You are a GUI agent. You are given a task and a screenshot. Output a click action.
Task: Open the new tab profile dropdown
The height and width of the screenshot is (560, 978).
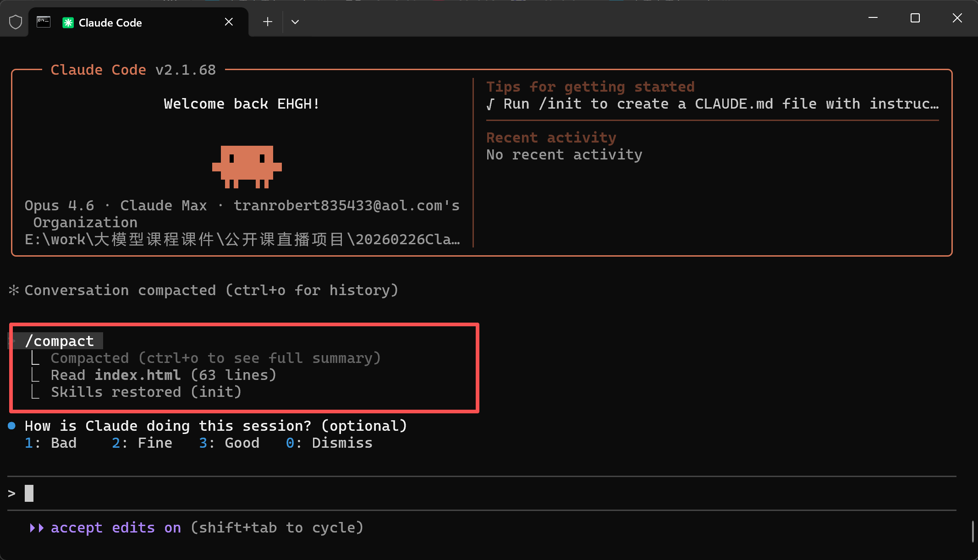pyautogui.click(x=295, y=22)
